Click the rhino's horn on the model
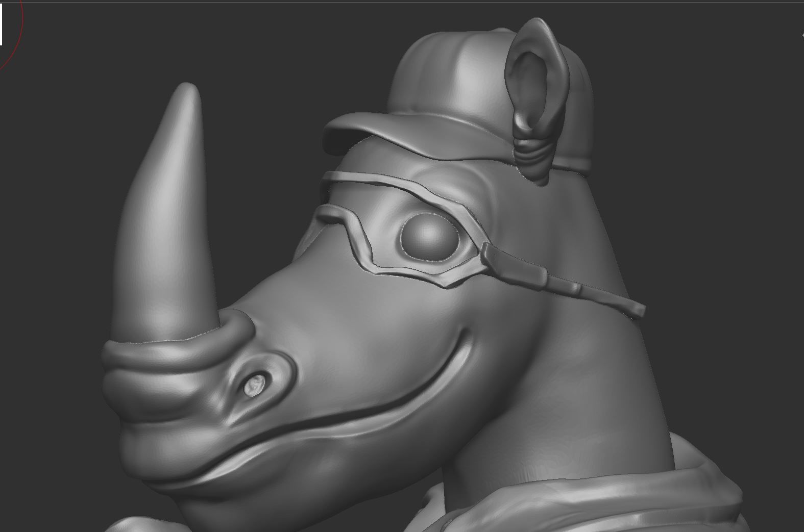Image resolution: width=804 pixels, height=532 pixels. [x=163, y=214]
